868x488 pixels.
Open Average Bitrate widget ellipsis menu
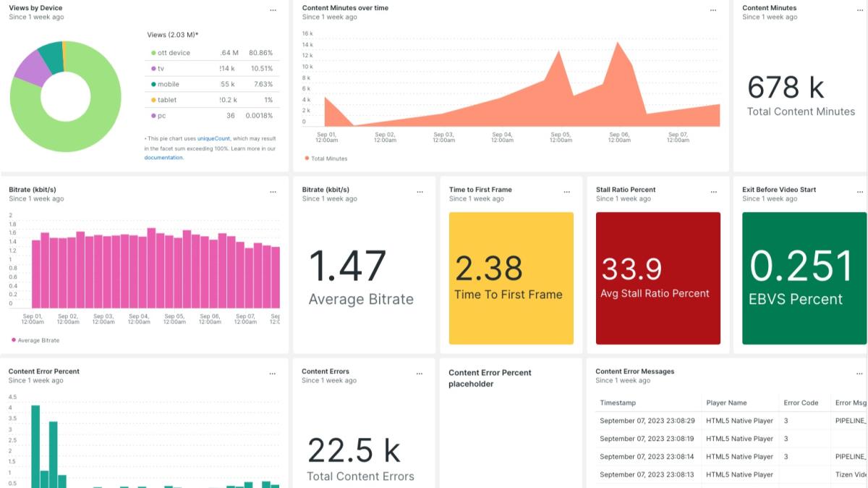pos(420,192)
